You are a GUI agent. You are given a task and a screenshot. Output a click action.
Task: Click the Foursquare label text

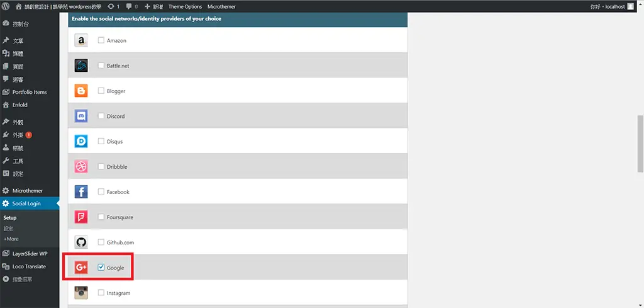(x=120, y=217)
